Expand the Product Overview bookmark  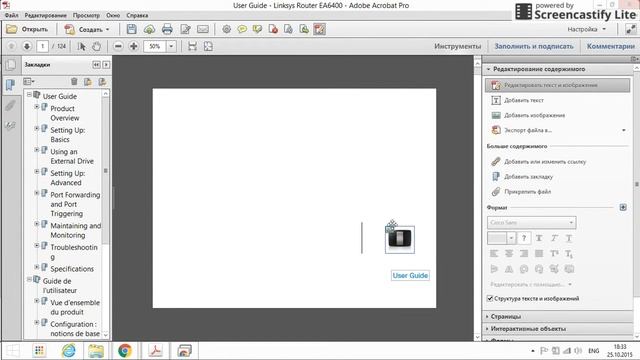36,107
